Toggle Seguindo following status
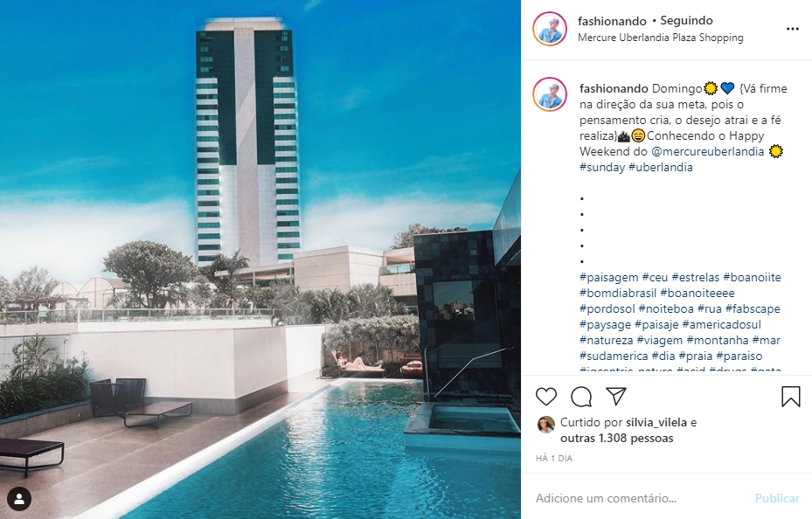The height and width of the screenshot is (519, 812). coord(686,21)
